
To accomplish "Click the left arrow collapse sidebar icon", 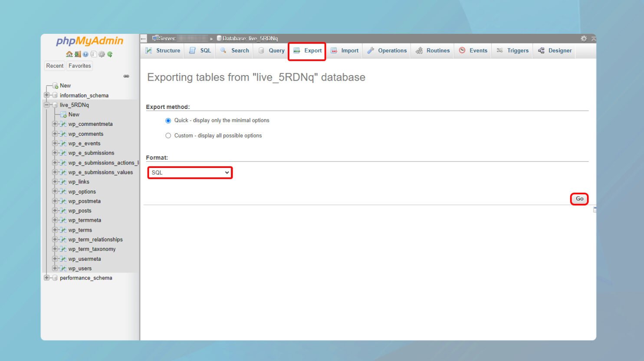I will [x=144, y=39].
